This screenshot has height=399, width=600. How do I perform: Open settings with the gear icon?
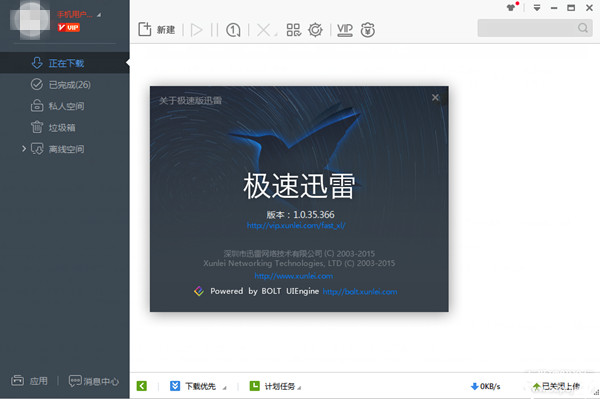pyautogui.click(x=315, y=30)
